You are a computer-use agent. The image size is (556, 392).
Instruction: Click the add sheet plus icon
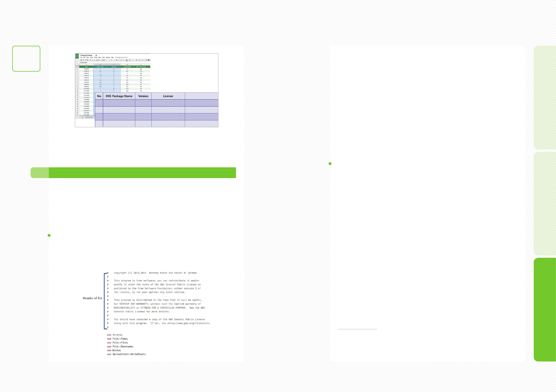80,118
